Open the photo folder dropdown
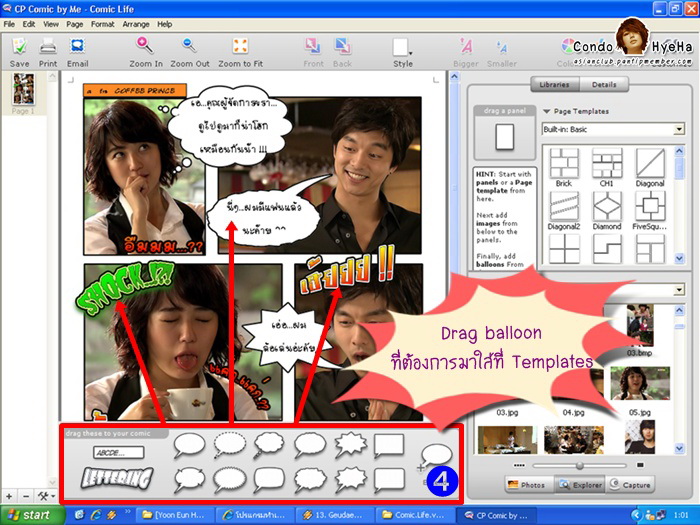Screen dimensions: 700x525 click(x=679, y=290)
